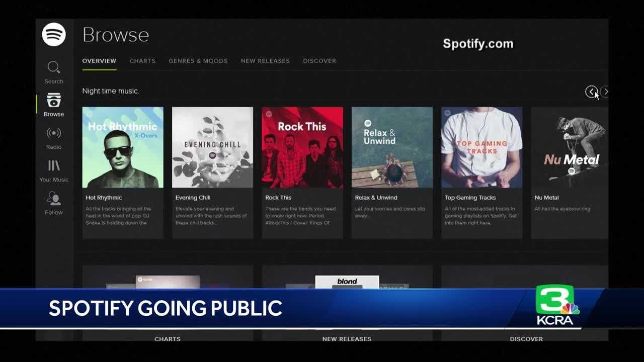This screenshot has width=644, height=362.
Task: Click the 'Let your worries and cares slip away' text
Action: tap(390, 212)
